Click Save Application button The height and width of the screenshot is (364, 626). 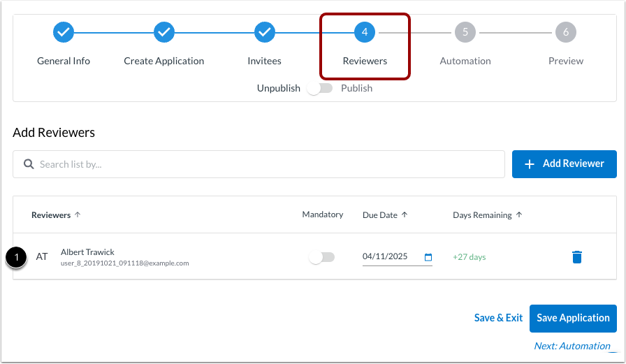click(573, 318)
